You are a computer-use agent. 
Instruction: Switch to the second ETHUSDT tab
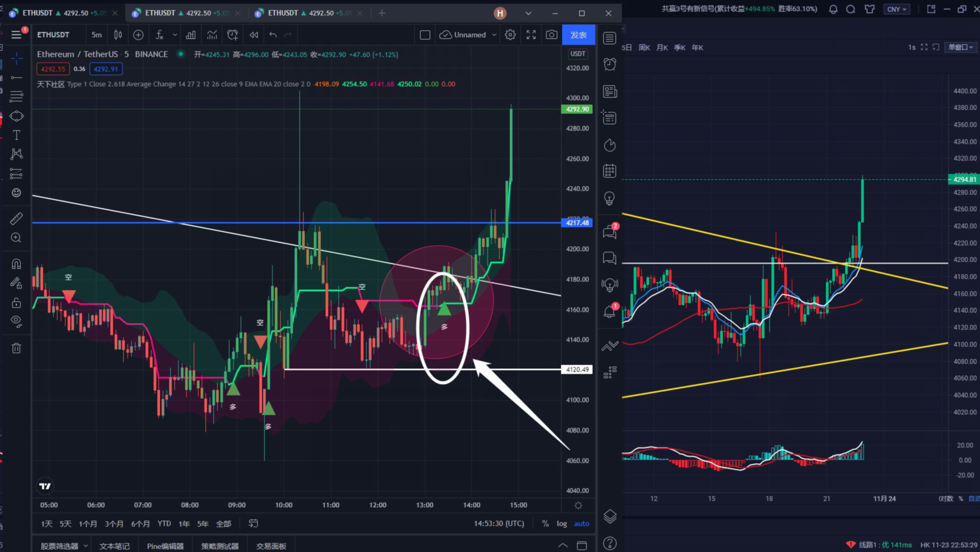[x=186, y=13]
